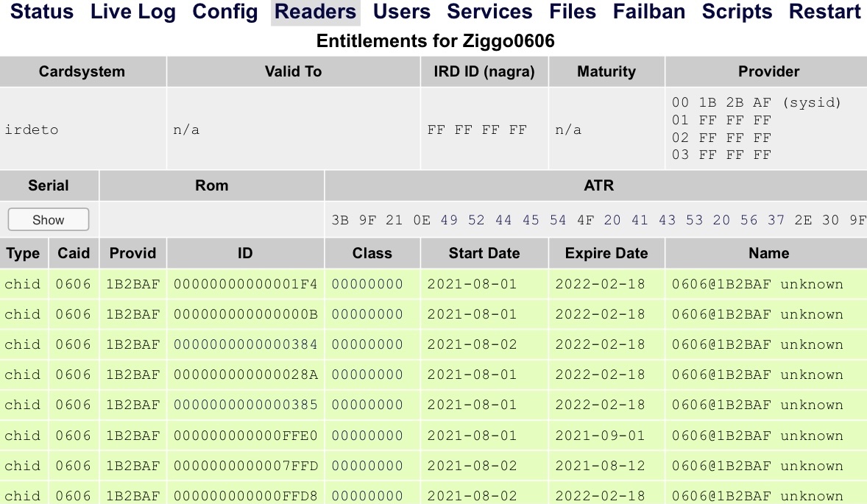Screen dimensions: 867x504
Task: Open the Users tab
Action: pyautogui.click(x=401, y=12)
